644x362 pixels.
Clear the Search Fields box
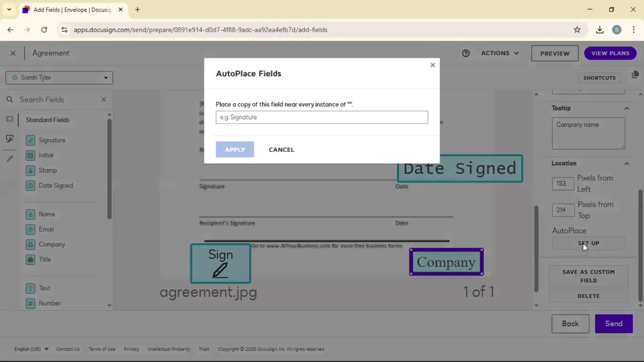[104, 100]
